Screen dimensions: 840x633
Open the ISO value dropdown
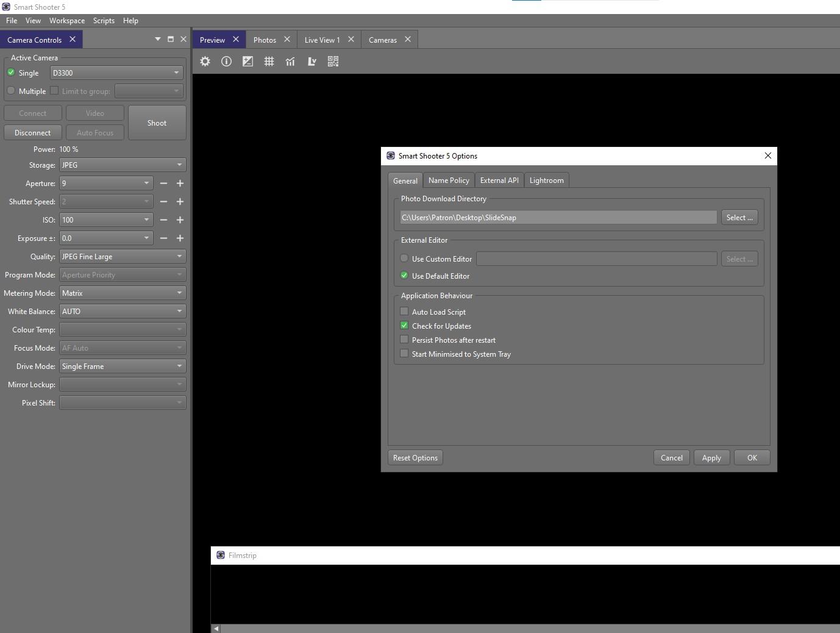coord(106,220)
